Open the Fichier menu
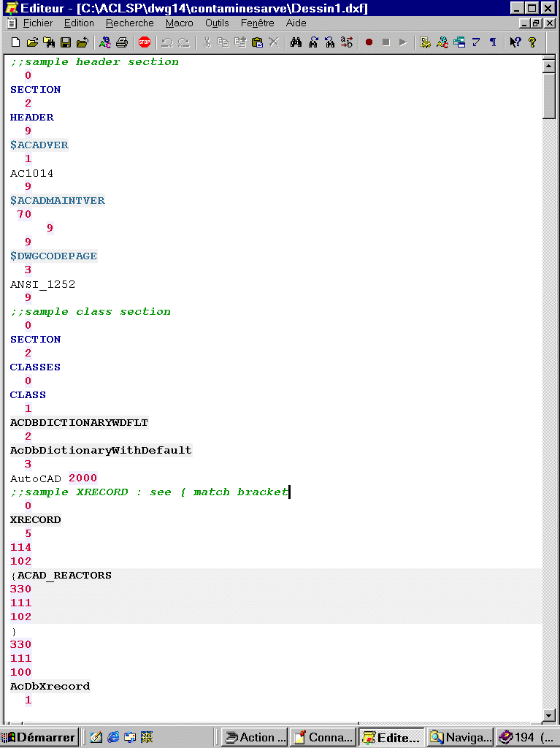Viewport: 560px width, 748px height. 38,23
